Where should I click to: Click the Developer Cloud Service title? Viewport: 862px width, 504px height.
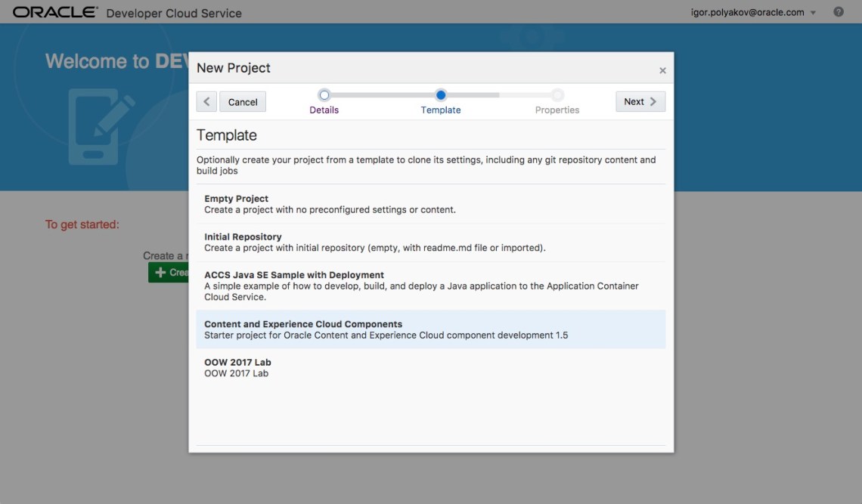point(174,14)
